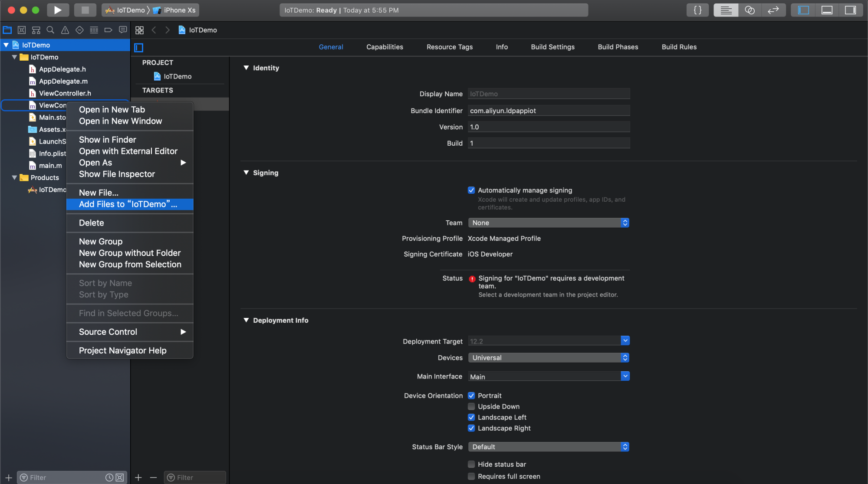This screenshot has width=868, height=484.
Task: Open the Breakpoint navigator
Action: tap(108, 30)
